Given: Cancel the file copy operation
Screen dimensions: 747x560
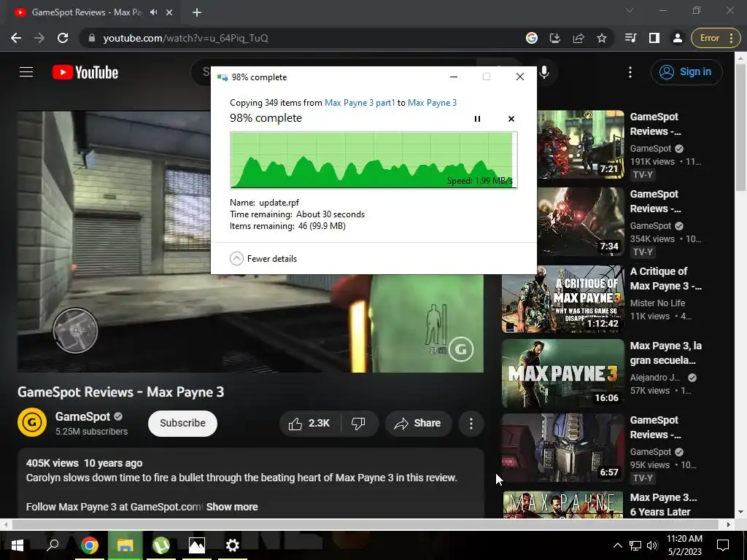Looking at the screenshot, I should [511, 119].
